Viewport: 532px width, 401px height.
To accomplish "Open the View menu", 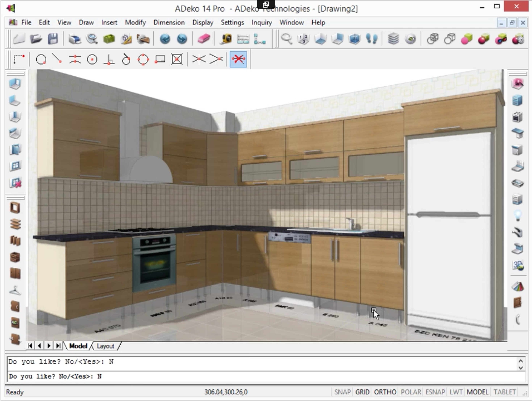I will click(x=64, y=22).
